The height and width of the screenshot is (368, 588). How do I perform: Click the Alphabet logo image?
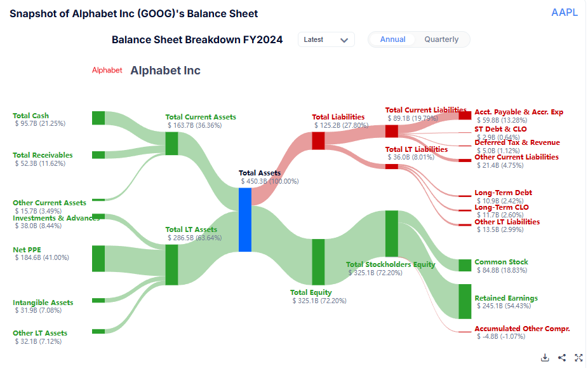tap(107, 70)
